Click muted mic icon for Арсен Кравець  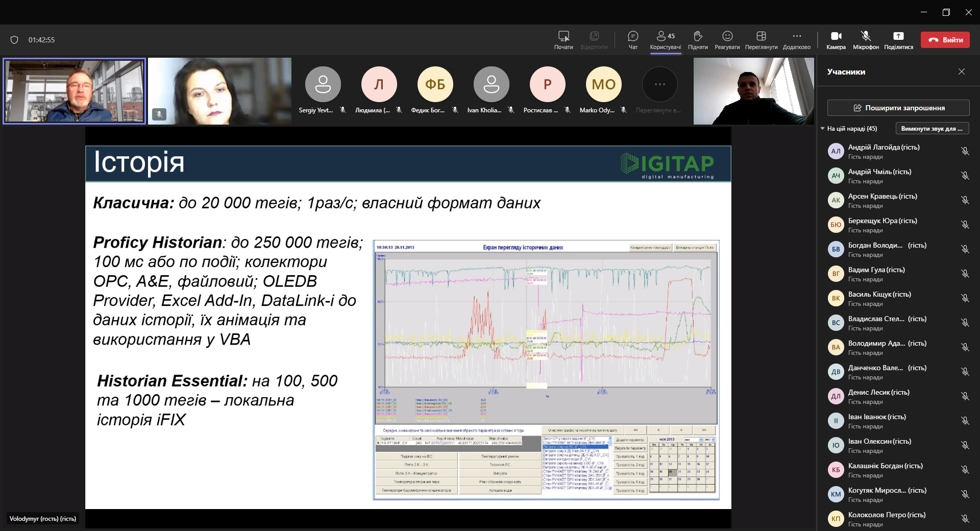point(965,200)
